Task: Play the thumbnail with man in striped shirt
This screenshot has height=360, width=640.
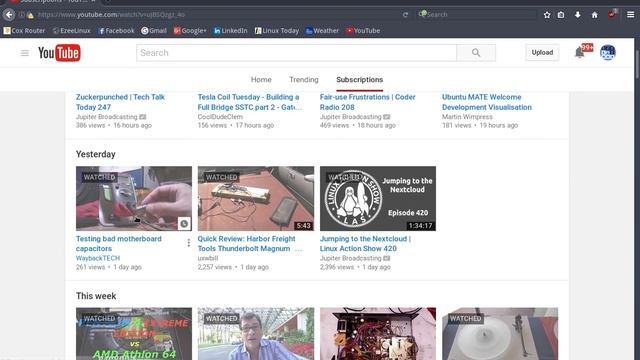Action: [256, 333]
